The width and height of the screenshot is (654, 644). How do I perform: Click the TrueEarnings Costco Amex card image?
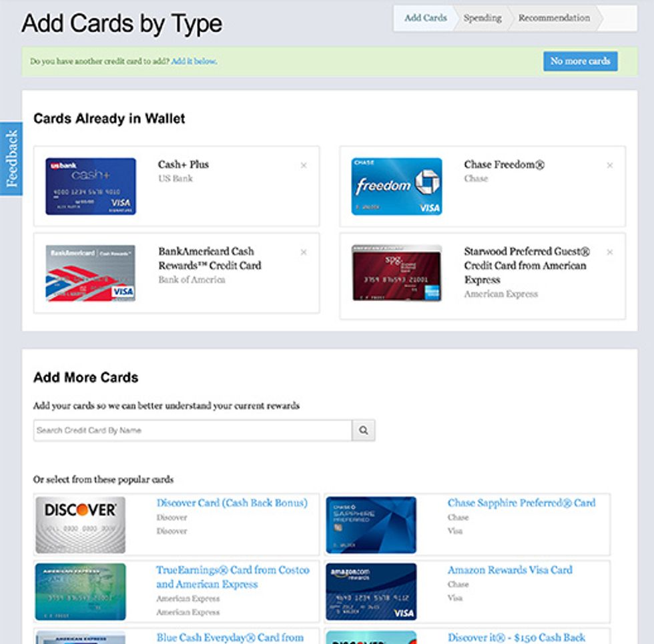tap(81, 591)
